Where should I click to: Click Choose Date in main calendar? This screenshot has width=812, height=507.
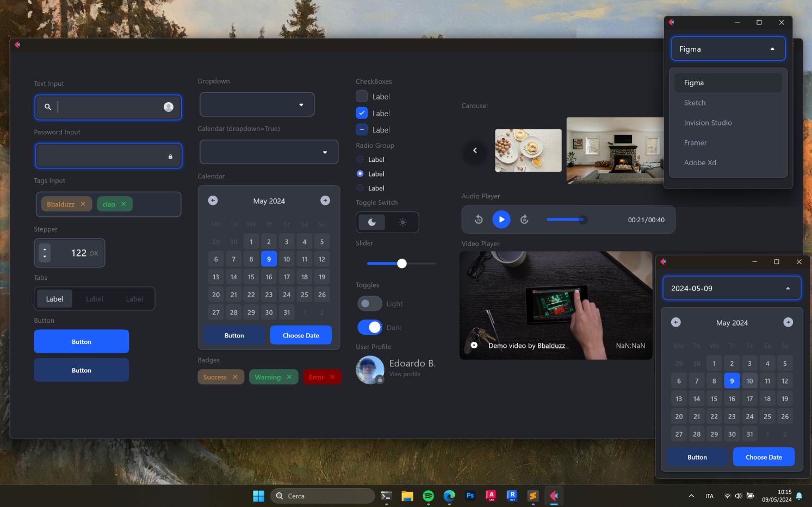click(x=301, y=335)
